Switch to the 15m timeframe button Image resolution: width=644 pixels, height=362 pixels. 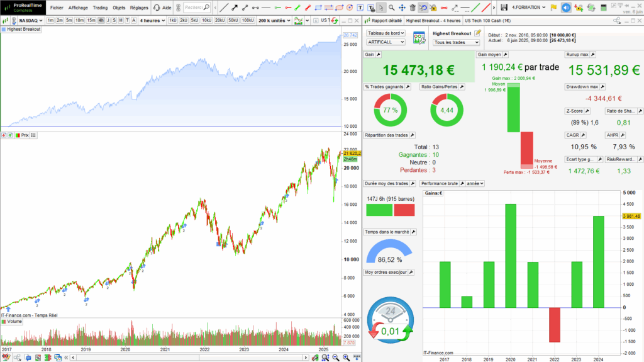tap(91, 21)
